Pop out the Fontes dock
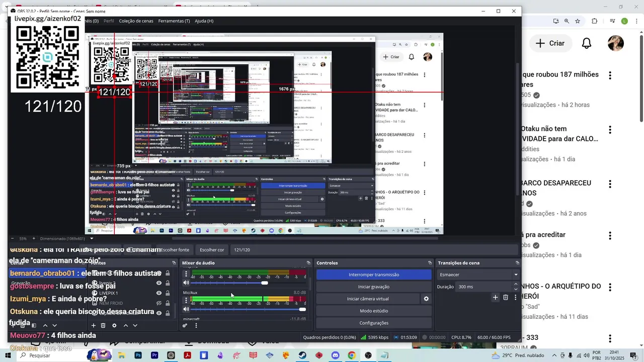 tap(174, 263)
